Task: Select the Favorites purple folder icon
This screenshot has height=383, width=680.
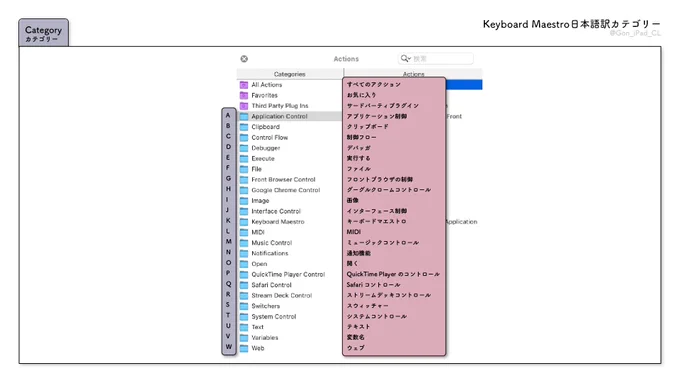Action: pyautogui.click(x=244, y=95)
